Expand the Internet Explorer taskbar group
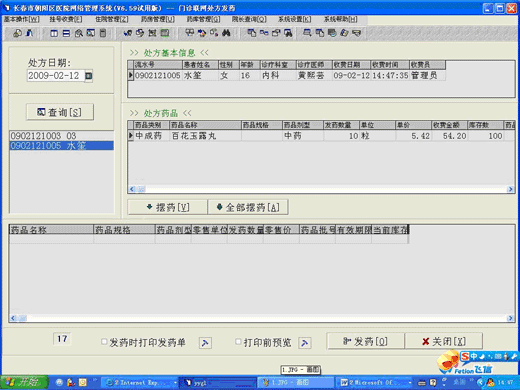Viewport: 520px width, 390px height. [x=139, y=382]
